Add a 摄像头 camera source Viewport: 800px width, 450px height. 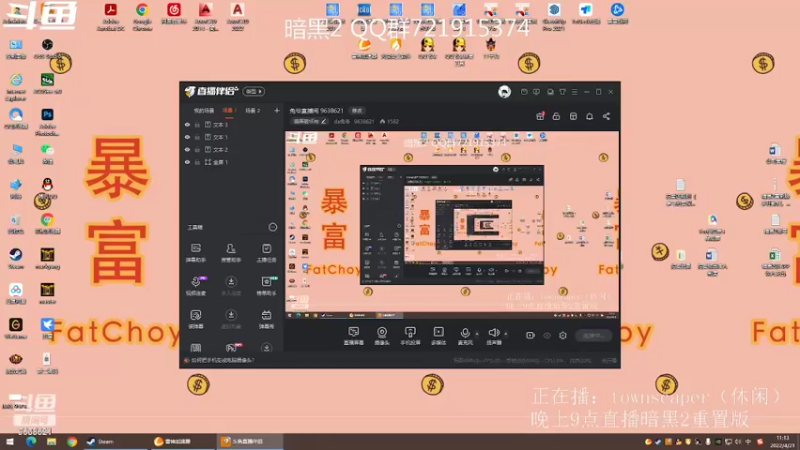click(x=382, y=336)
